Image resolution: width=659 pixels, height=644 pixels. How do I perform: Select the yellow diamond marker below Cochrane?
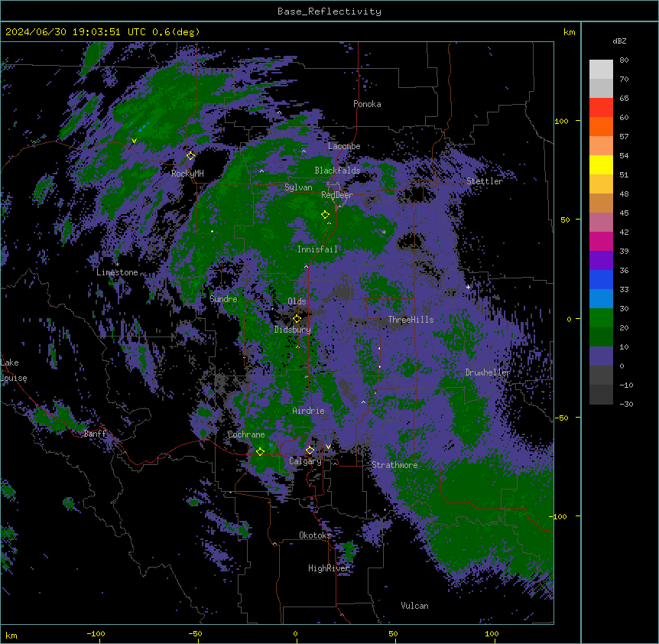[x=260, y=451]
